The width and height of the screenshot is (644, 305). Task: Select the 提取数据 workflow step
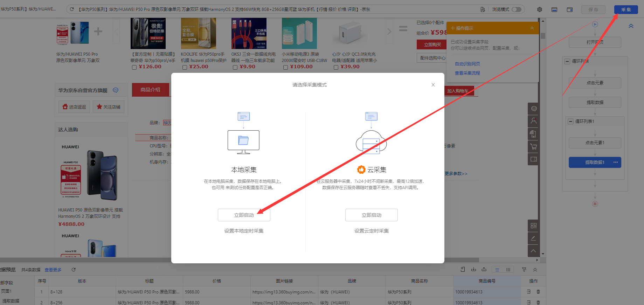pos(595,103)
